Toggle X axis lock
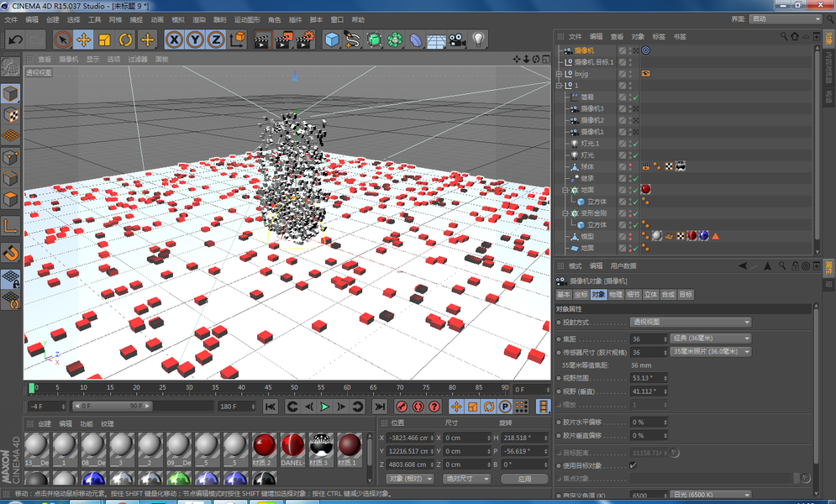 pyautogui.click(x=174, y=40)
